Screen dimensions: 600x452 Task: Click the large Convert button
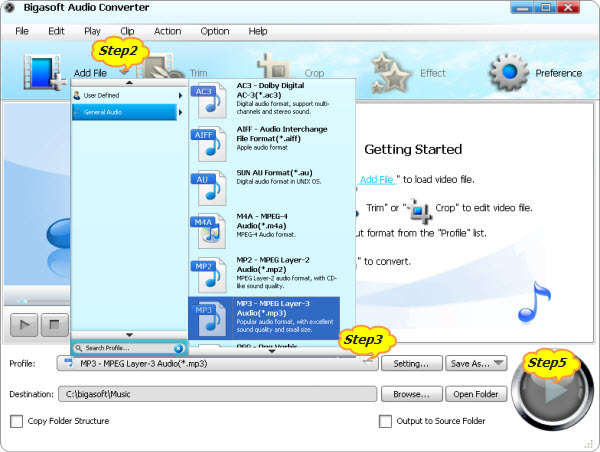[x=553, y=390]
